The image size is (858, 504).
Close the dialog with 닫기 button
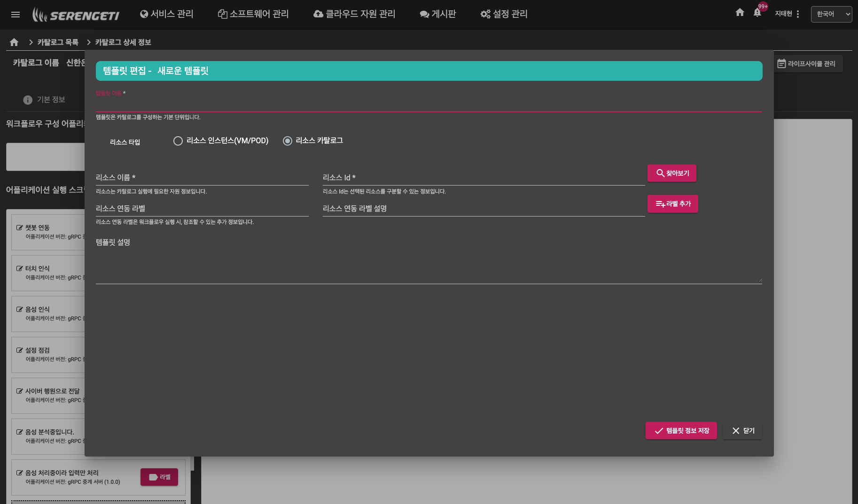tap(742, 431)
